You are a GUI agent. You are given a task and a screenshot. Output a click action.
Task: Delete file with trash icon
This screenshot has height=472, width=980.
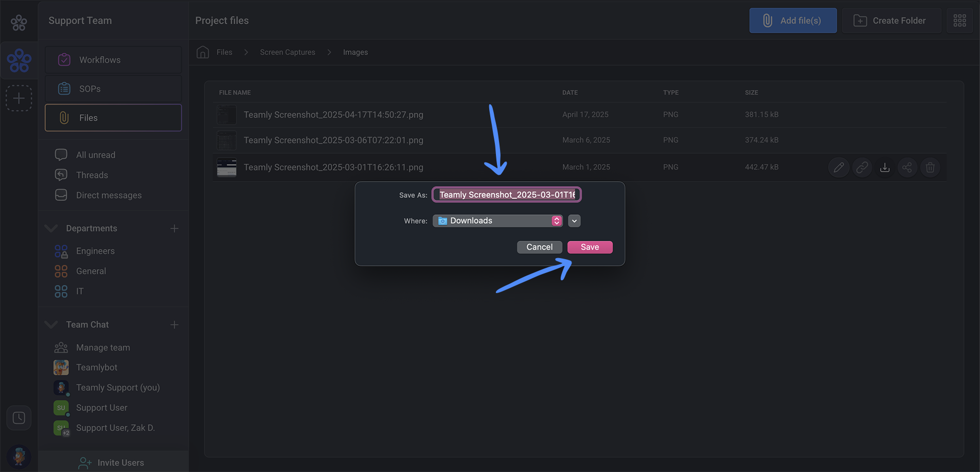930,167
